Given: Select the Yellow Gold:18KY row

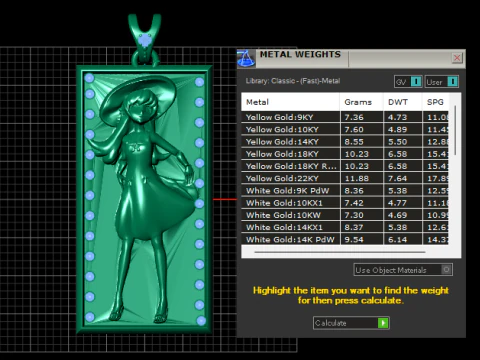Looking at the screenshot, I should [x=345, y=154].
